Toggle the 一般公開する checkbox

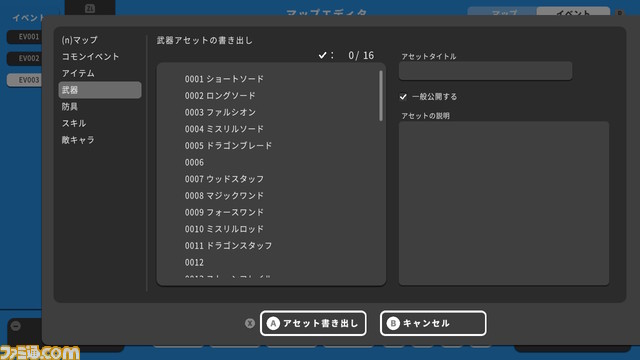point(403,97)
